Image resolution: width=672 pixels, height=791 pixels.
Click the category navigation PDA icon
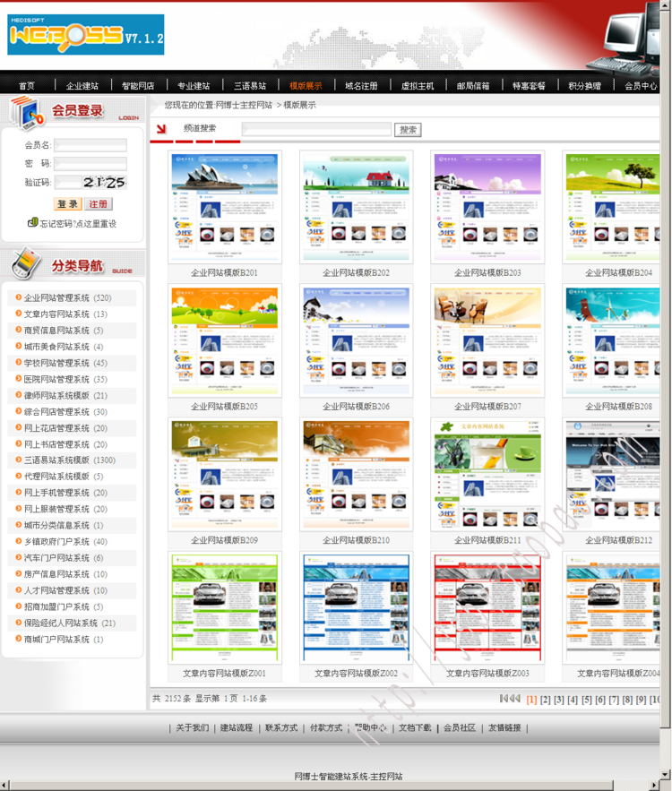coord(27,263)
